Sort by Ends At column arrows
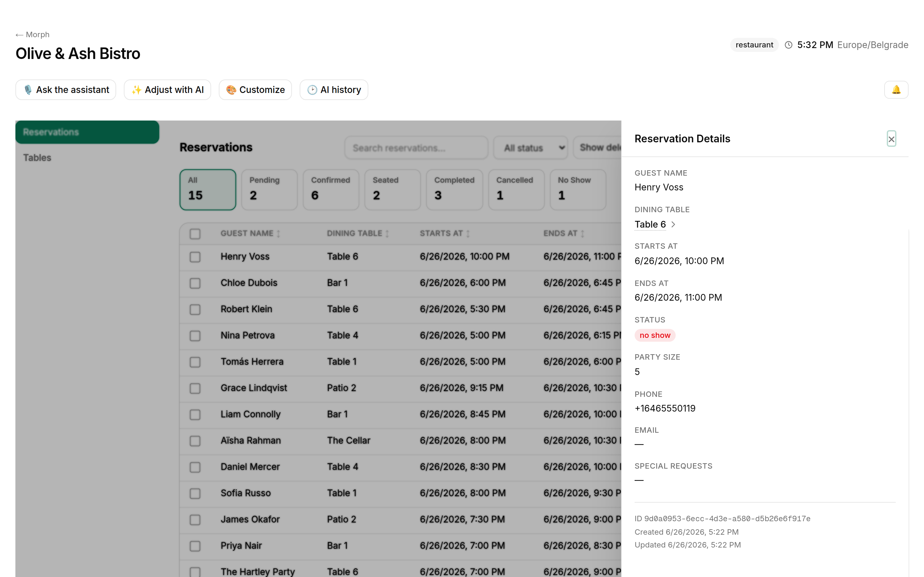The width and height of the screenshot is (924, 577). click(582, 234)
